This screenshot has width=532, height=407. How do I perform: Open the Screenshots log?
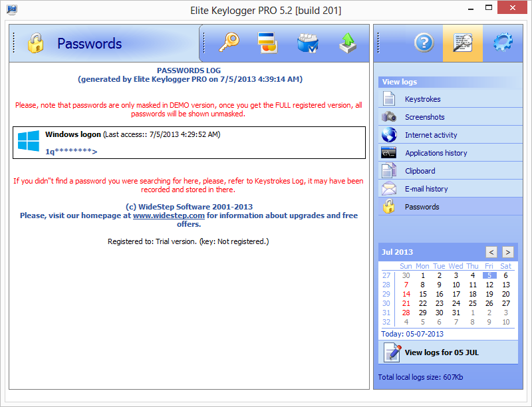[424, 117]
